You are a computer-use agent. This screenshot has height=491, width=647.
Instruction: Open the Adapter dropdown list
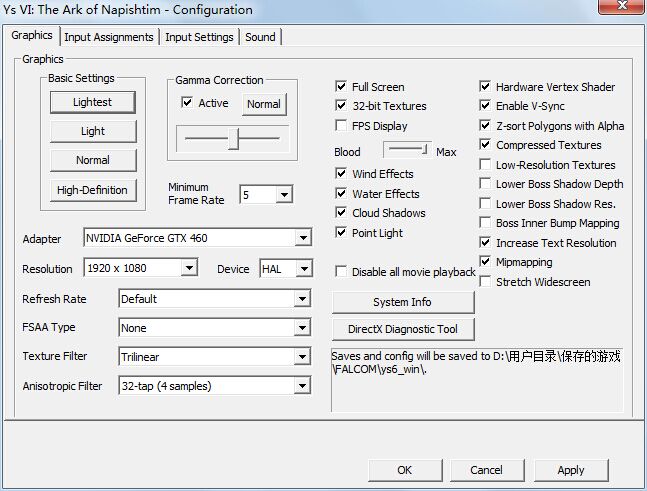coord(303,238)
